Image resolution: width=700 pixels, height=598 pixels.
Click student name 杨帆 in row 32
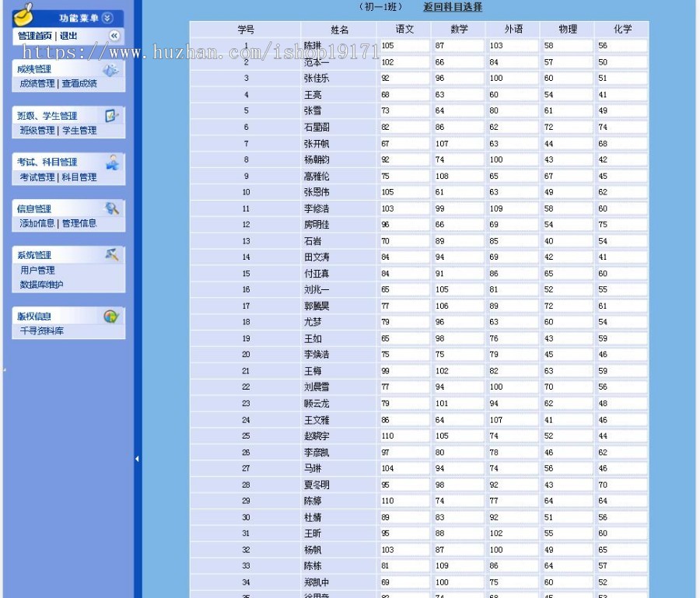point(313,550)
